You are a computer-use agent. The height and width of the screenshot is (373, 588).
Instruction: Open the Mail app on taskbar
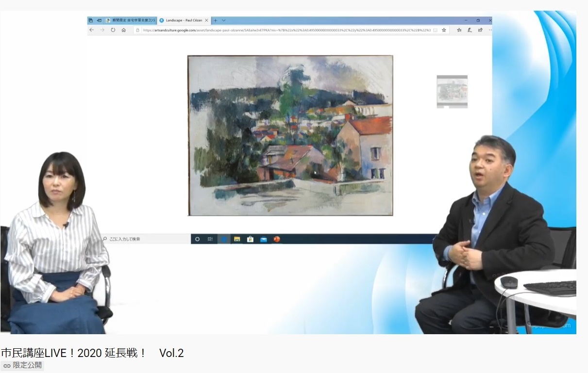point(264,239)
